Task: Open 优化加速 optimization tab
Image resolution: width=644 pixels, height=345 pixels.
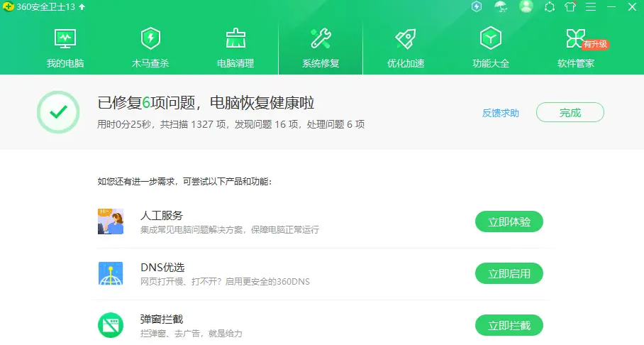Action: click(406, 48)
